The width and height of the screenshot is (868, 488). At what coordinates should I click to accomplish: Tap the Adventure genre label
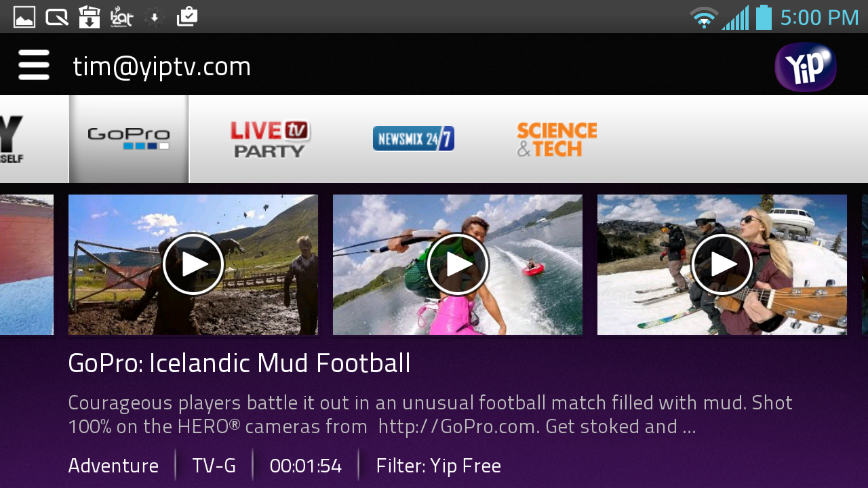[113, 466]
